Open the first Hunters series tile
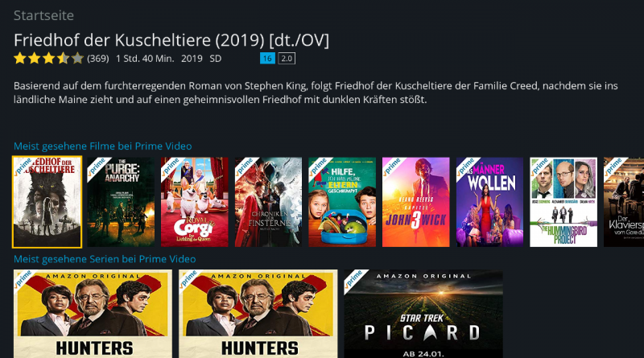 93,314
